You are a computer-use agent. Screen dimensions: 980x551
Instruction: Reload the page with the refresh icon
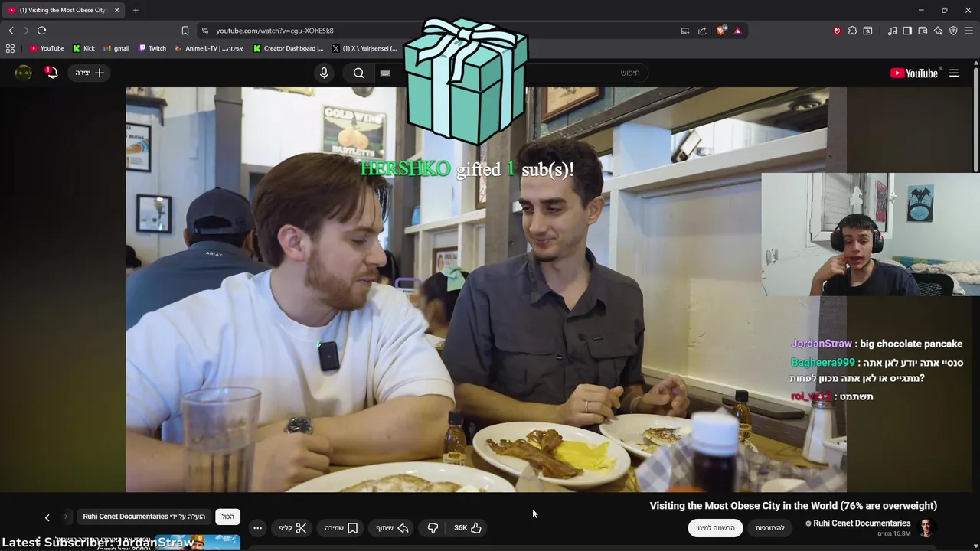coord(41,31)
